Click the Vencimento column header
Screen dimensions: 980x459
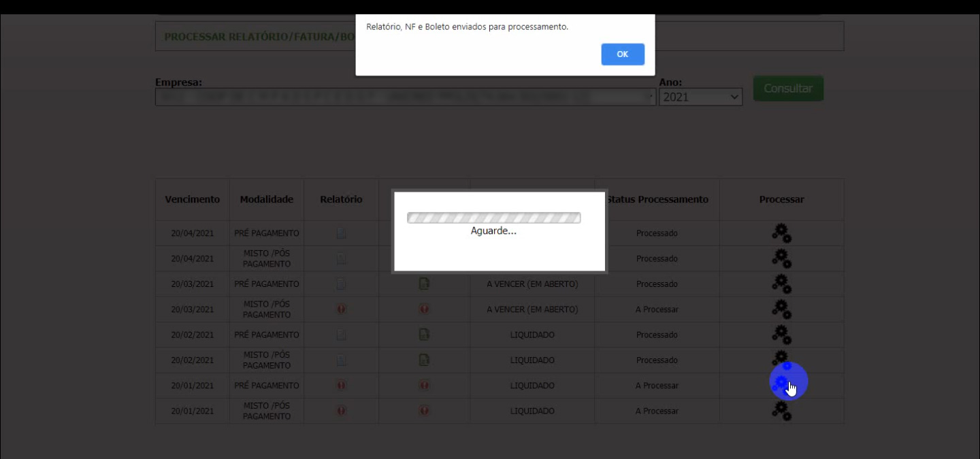193,199
